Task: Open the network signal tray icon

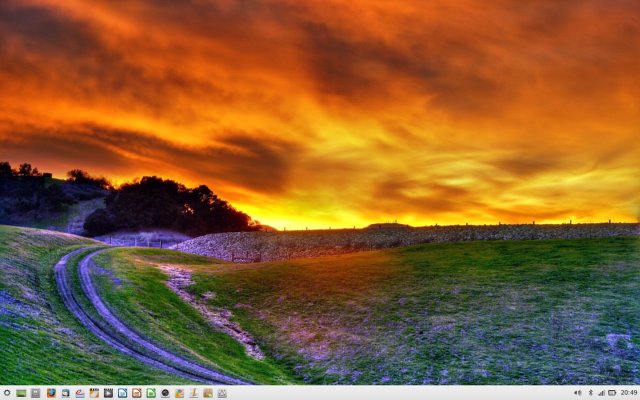Action: coord(601,393)
